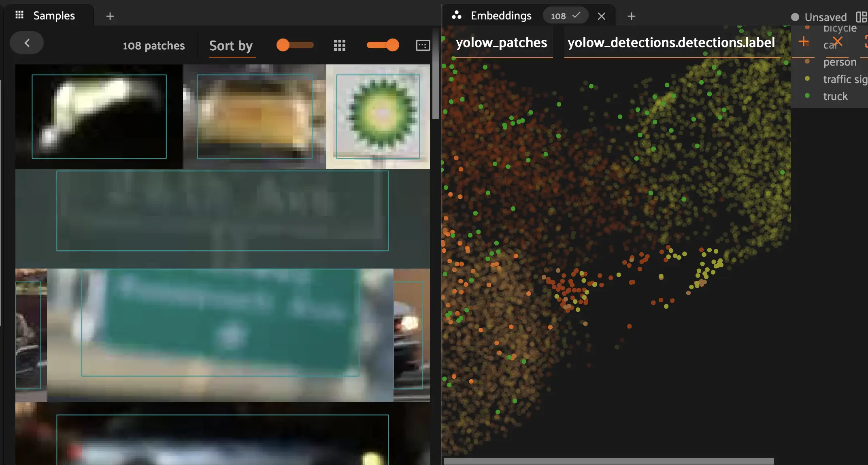Click the Samples grid icon

point(19,15)
